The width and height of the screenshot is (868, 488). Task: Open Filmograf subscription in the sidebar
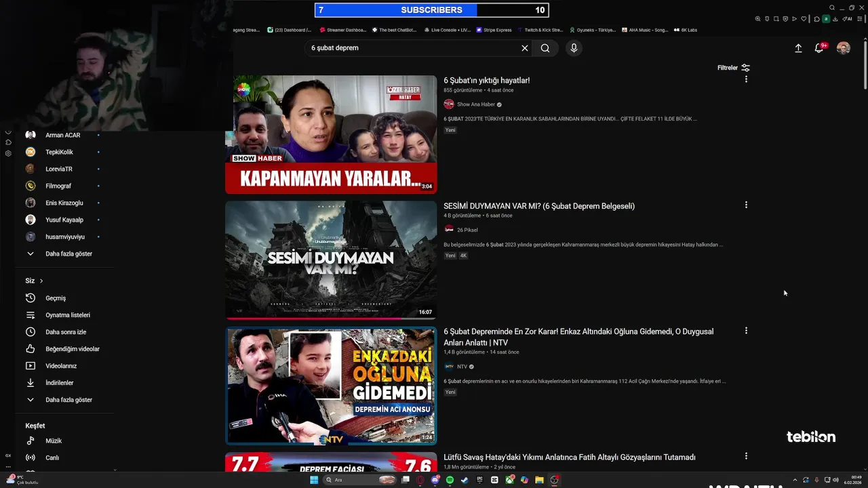tap(63, 186)
